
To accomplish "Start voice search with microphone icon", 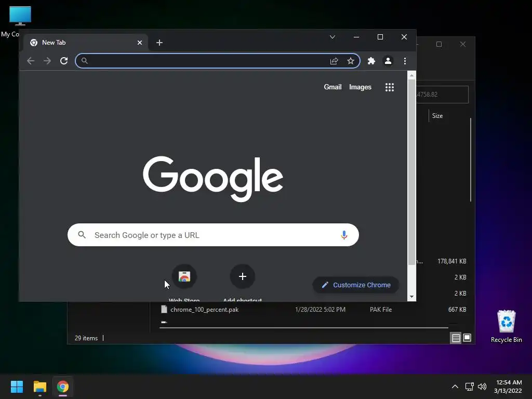I will [344, 235].
